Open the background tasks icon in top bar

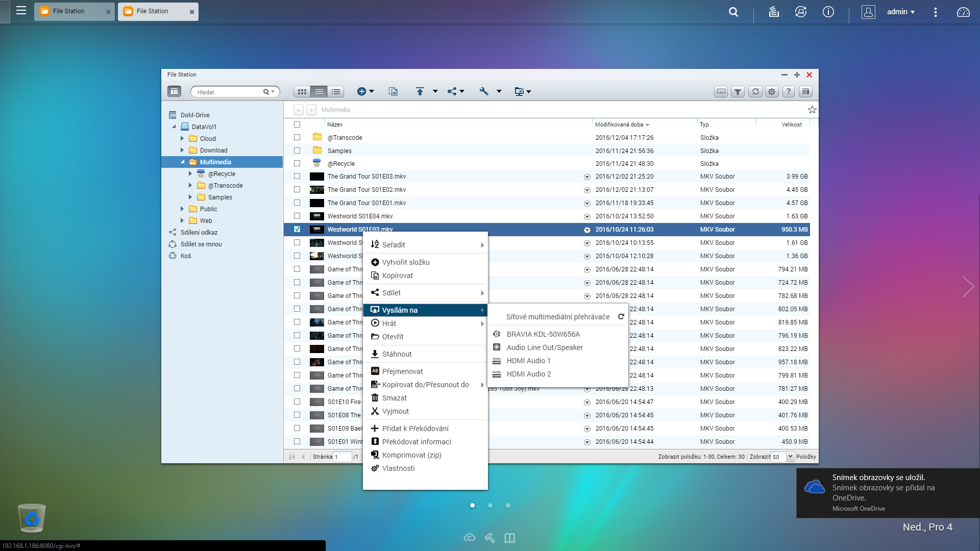pyautogui.click(x=774, y=12)
